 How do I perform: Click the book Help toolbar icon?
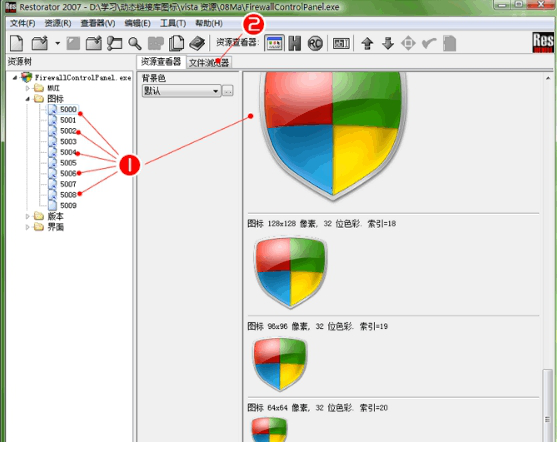click(x=197, y=43)
